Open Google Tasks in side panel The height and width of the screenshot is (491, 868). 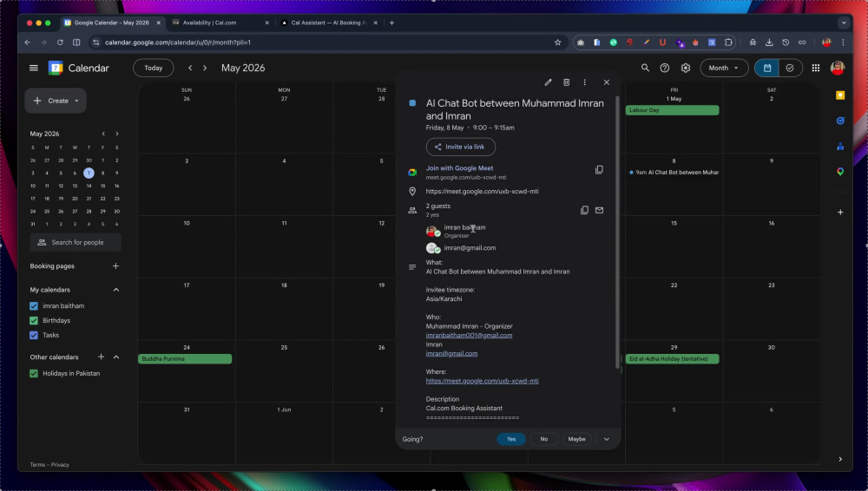pos(839,121)
